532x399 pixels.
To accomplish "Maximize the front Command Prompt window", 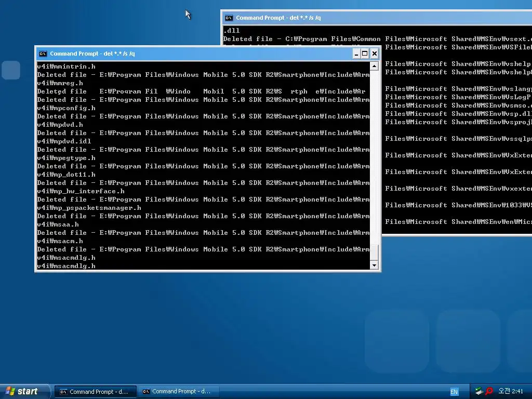I will 365,54.
